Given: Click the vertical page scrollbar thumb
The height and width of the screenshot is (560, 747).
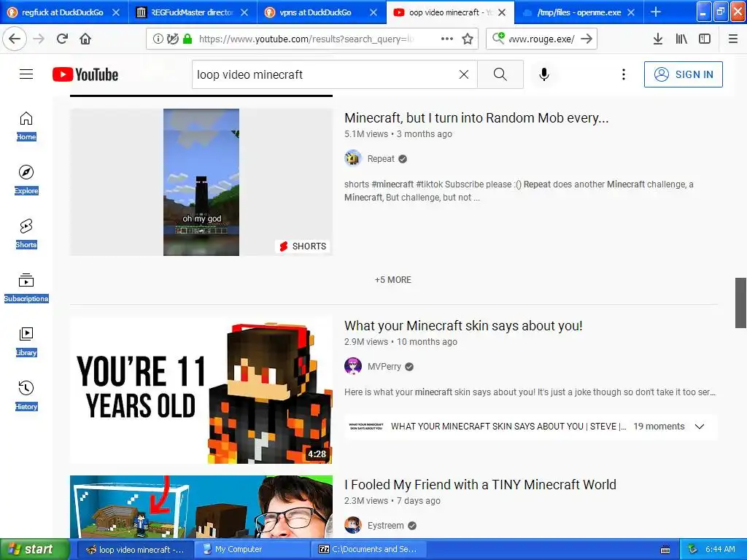Looking at the screenshot, I should tap(740, 303).
